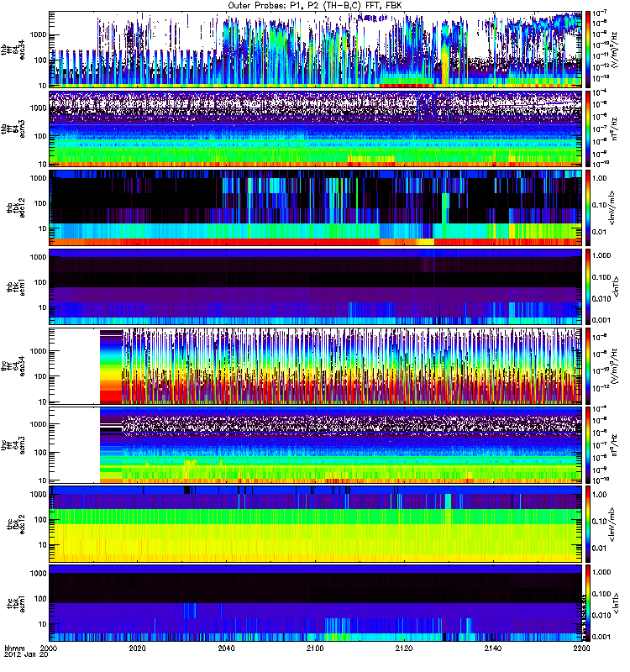The height and width of the screenshot is (672, 630).
Task: Click inside the thb fbk edc12 filter bank panel
Action: [316, 207]
